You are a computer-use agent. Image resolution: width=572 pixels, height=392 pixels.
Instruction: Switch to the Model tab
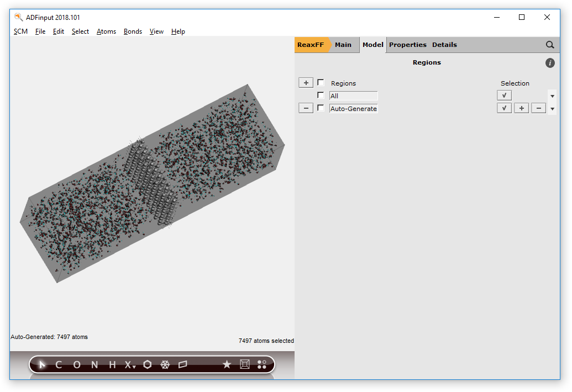[x=373, y=45]
